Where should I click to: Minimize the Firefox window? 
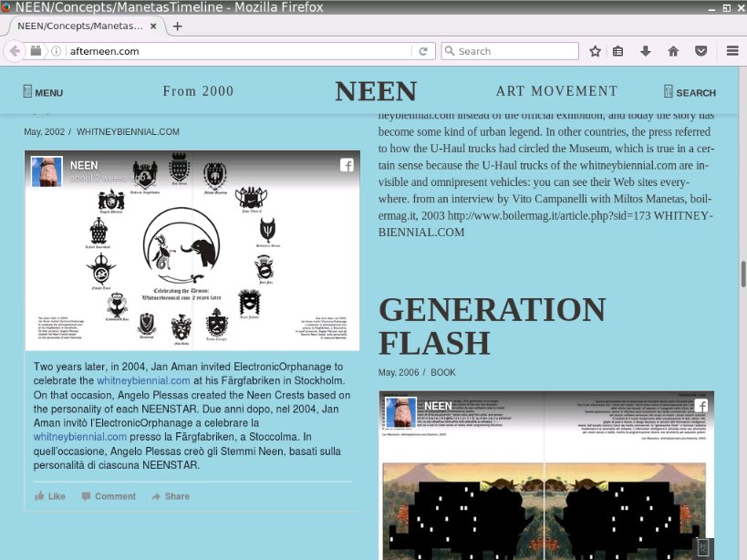pos(711,8)
